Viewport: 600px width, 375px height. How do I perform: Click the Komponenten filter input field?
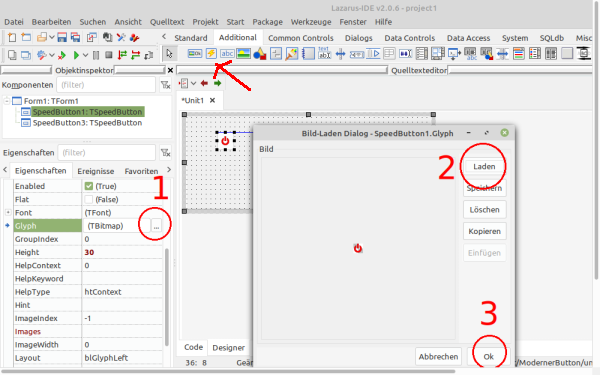(106, 85)
